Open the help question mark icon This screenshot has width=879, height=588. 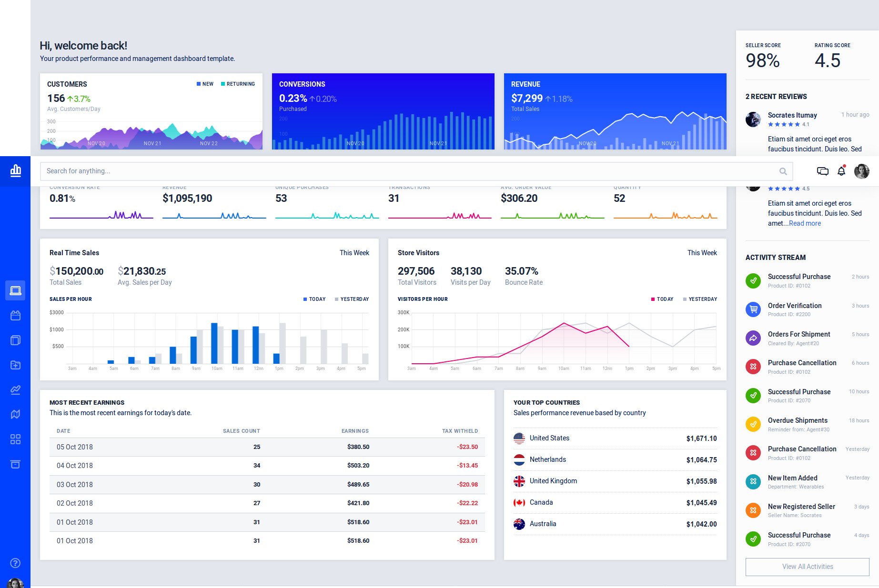point(15,563)
